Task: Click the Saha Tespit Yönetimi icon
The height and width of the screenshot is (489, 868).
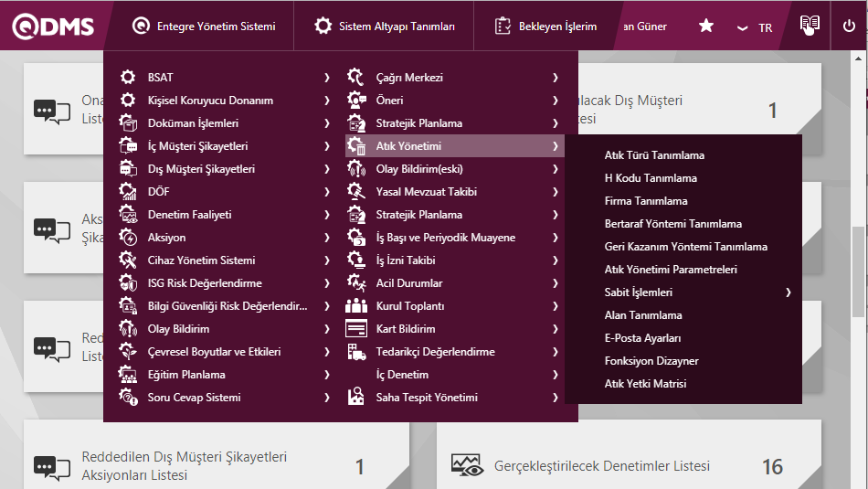Action: (x=356, y=398)
